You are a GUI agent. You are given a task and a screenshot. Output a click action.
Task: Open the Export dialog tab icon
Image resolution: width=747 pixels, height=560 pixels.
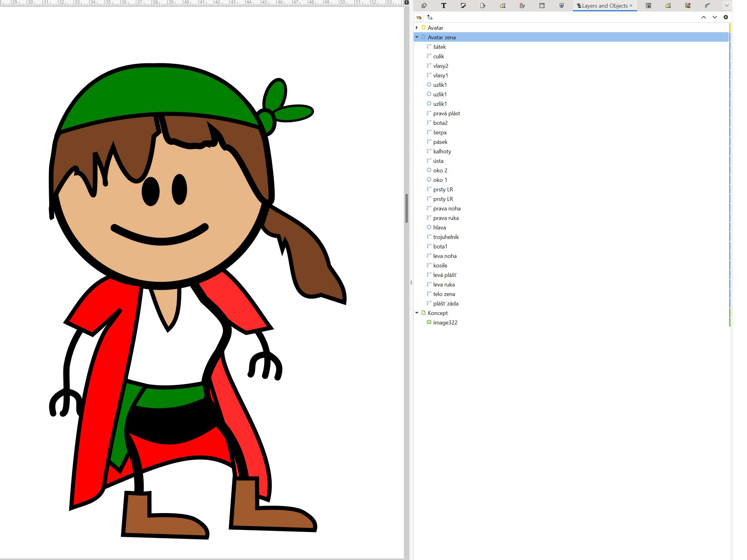pos(482,6)
